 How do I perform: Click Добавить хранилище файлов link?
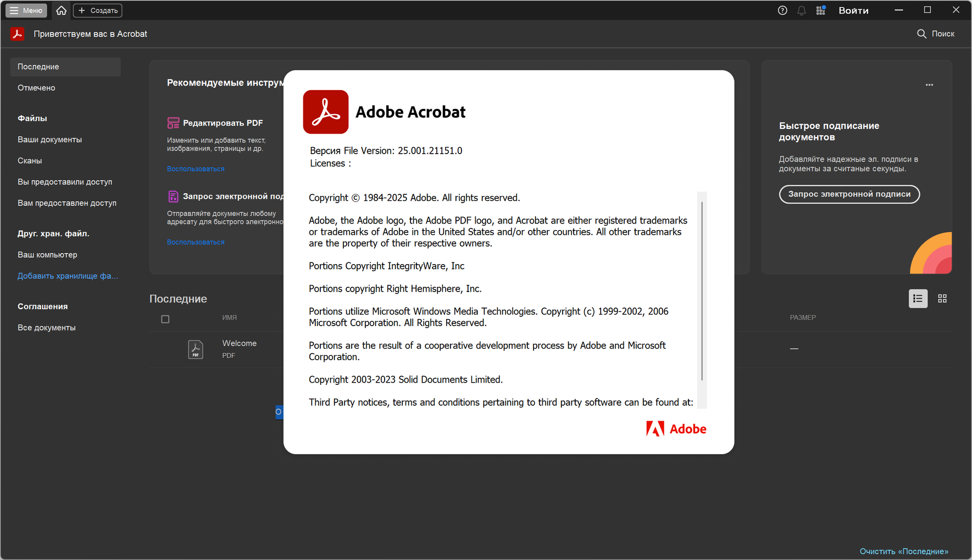point(68,276)
